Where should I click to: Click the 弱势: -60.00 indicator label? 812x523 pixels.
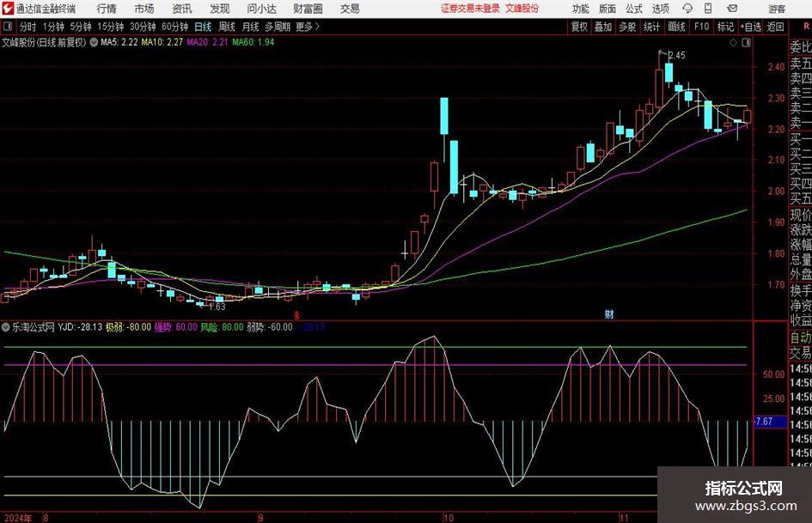click(x=269, y=327)
